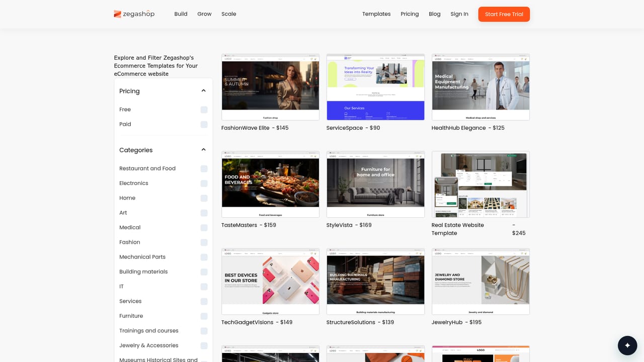Collapse the Pricing filter section

(203, 91)
